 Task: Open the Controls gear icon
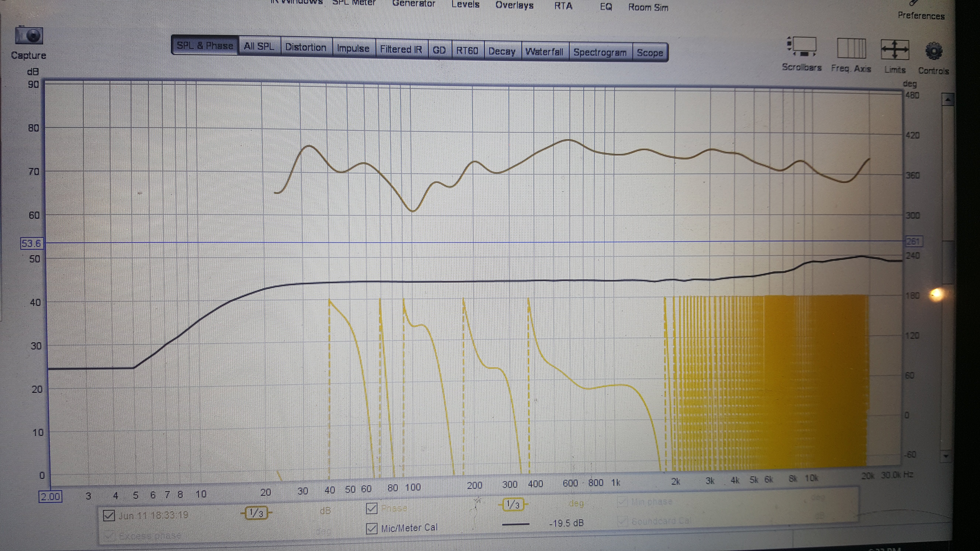pyautogui.click(x=934, y=51)
